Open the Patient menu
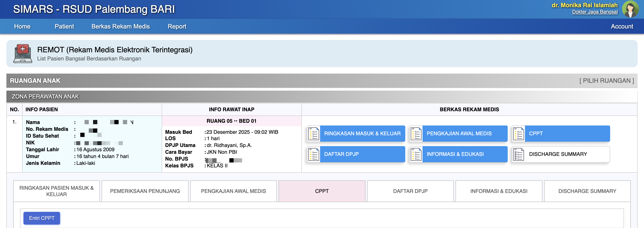 click(x=64, y=26)
